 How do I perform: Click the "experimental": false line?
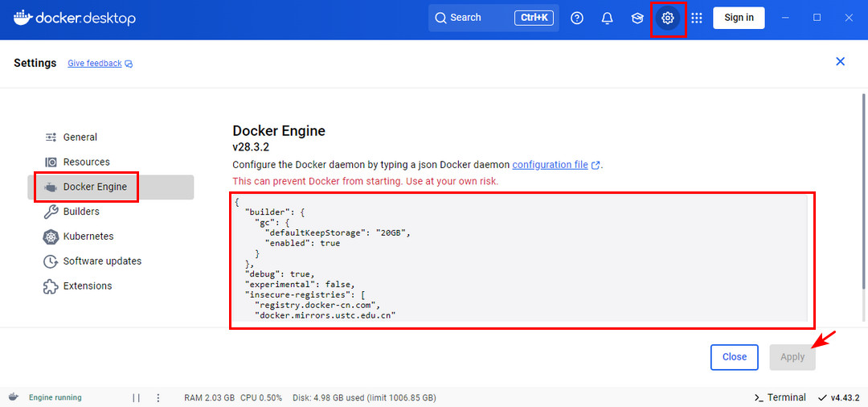pyautogui.click(x=299, y=285)
